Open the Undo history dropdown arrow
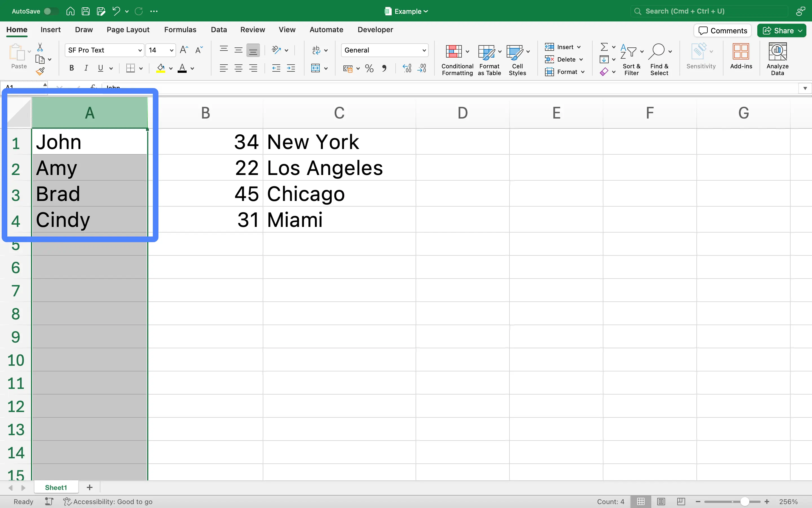The width and height of the screenshot is (812, 508). click(127, 11)
